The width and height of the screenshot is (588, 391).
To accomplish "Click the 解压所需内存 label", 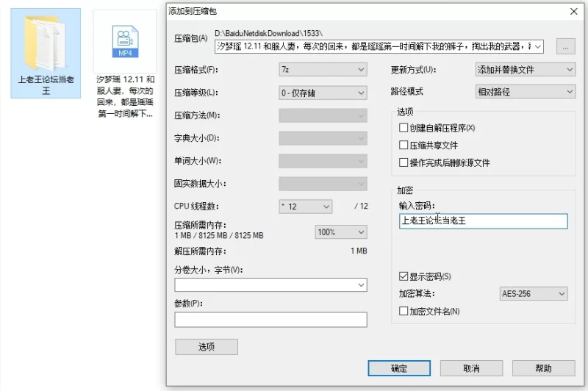I will 200,251.
